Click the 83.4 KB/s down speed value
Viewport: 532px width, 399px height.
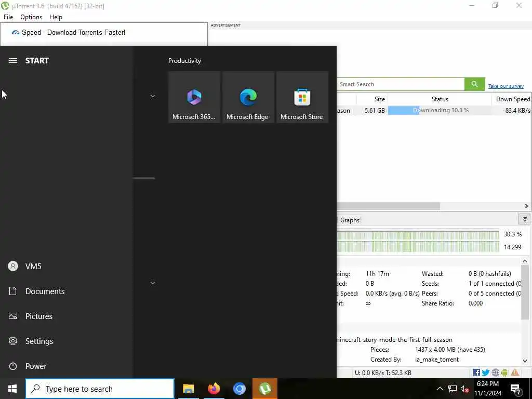pyautogui.click(x=518, y=110)
